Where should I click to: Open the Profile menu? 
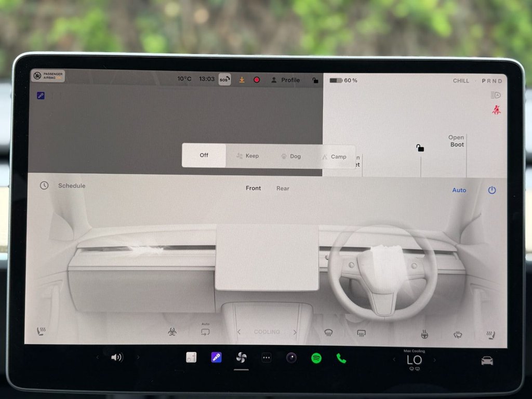click(x=286, y=80)
